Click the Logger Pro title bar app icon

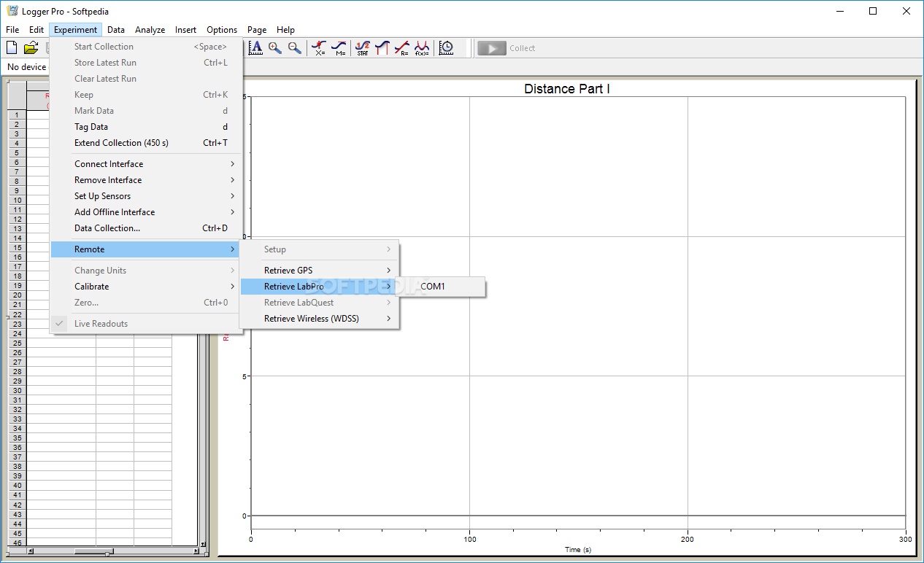point(12,12)
